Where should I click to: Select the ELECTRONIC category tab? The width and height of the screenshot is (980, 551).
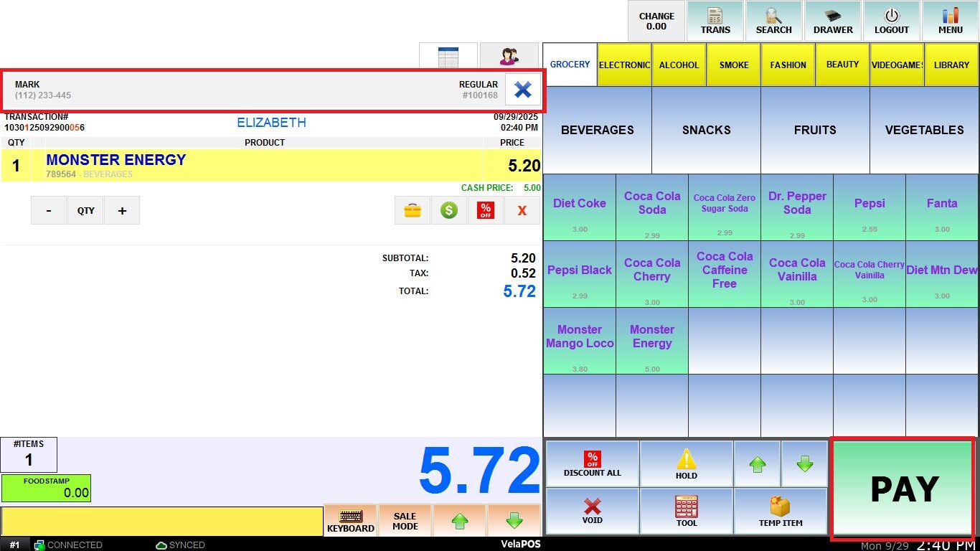point(624,65)
